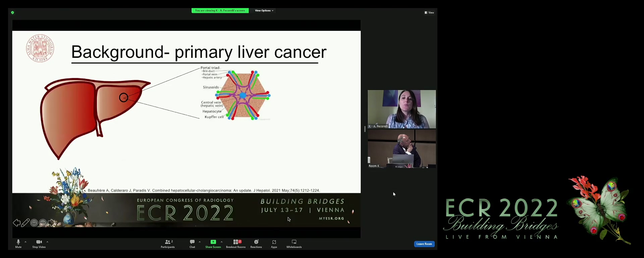Click 'MYESR.ORG' text on slide footer

coord(331,218)
